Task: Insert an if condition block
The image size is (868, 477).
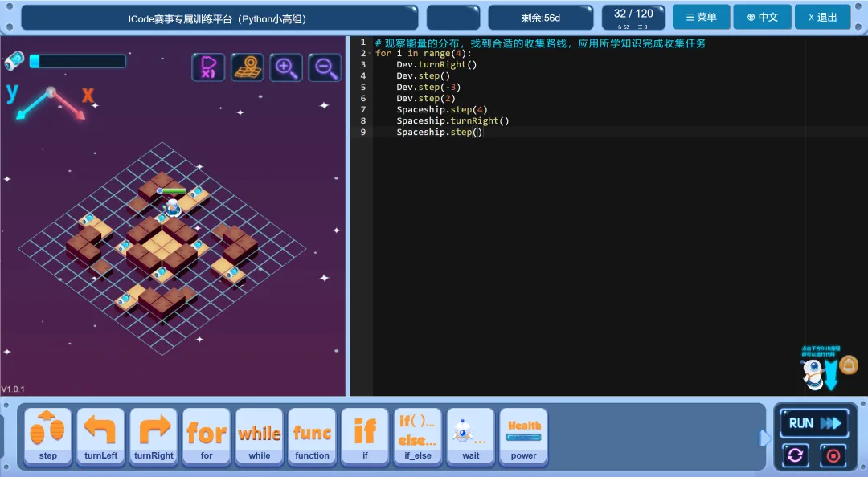Action: coord(365,436)
